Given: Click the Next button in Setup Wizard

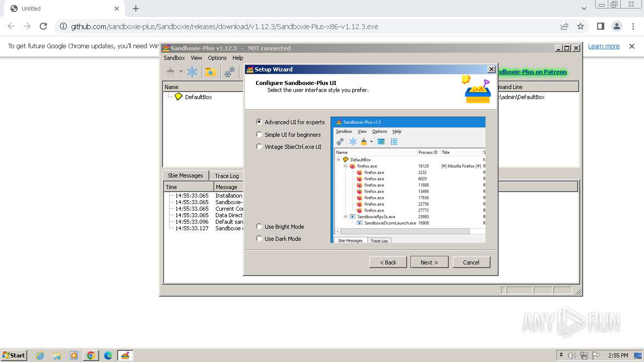Looking at the screenshot, I should coord(429,262).
